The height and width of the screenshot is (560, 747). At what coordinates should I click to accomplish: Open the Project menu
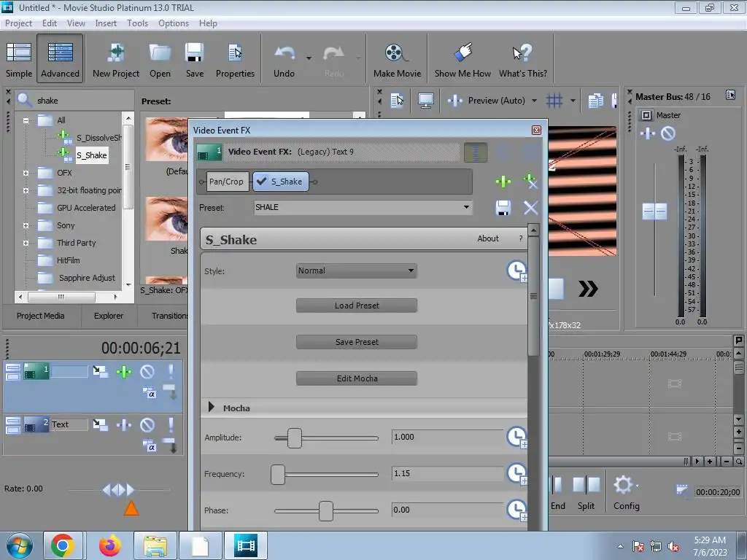(x=18, y=23)
